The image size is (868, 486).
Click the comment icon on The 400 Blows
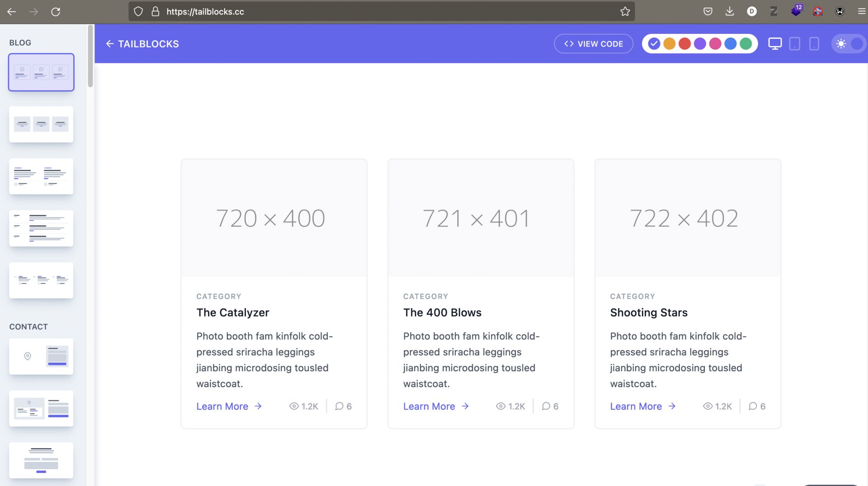click(546, 406)
